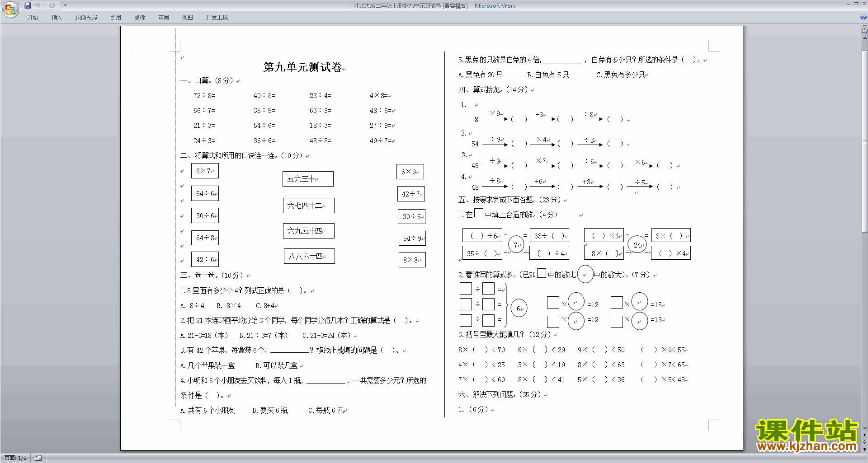The height and width of the screenshot is (463, 868).
Task: Switch to the 插入 ribbon tab
Action: [x=57, y=17]
